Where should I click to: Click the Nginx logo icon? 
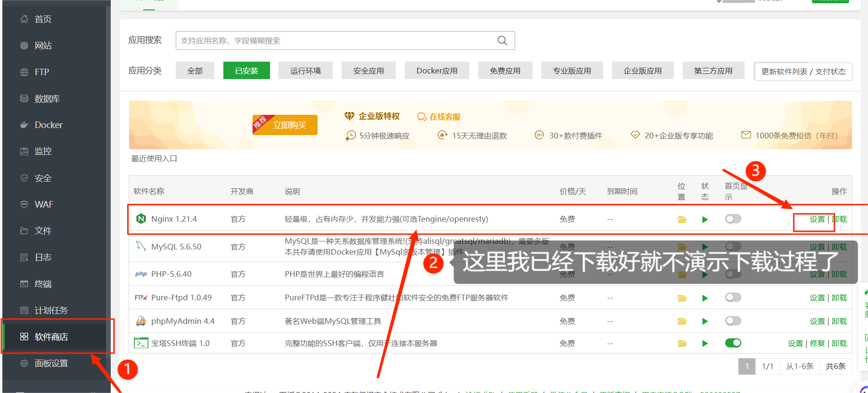(141, 219)
